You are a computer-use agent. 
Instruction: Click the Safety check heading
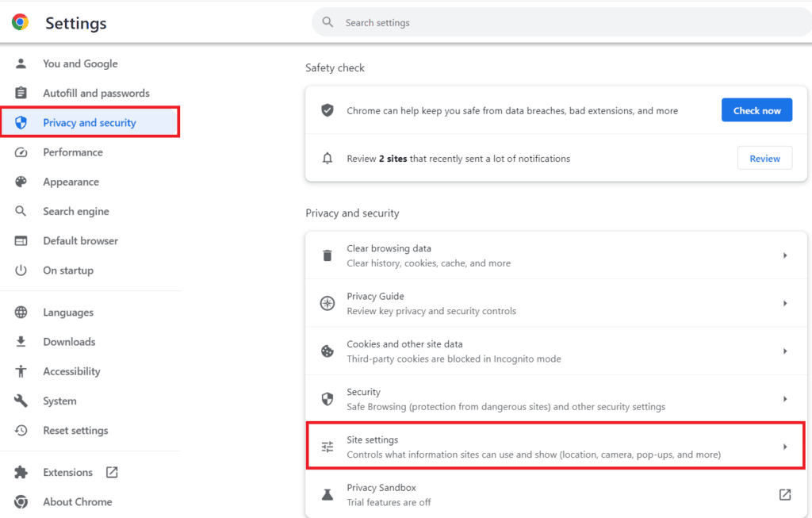(x=335, y=68)
